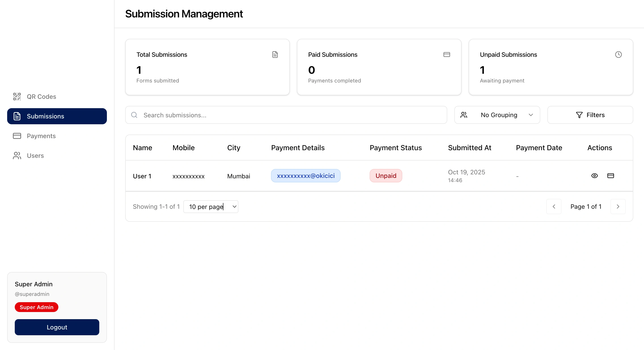Open the Users section from sidebar
This screenshot has width=644, height=350.
coord(35,155)
